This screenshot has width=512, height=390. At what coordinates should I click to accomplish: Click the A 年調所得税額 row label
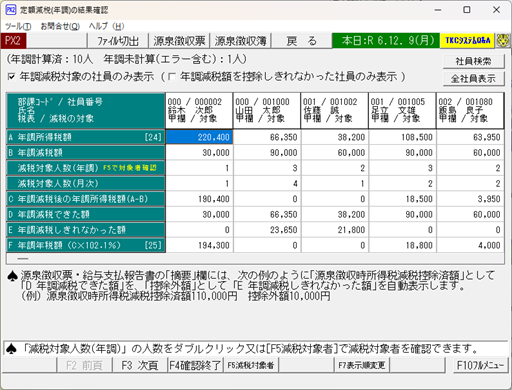click(86, 137)
